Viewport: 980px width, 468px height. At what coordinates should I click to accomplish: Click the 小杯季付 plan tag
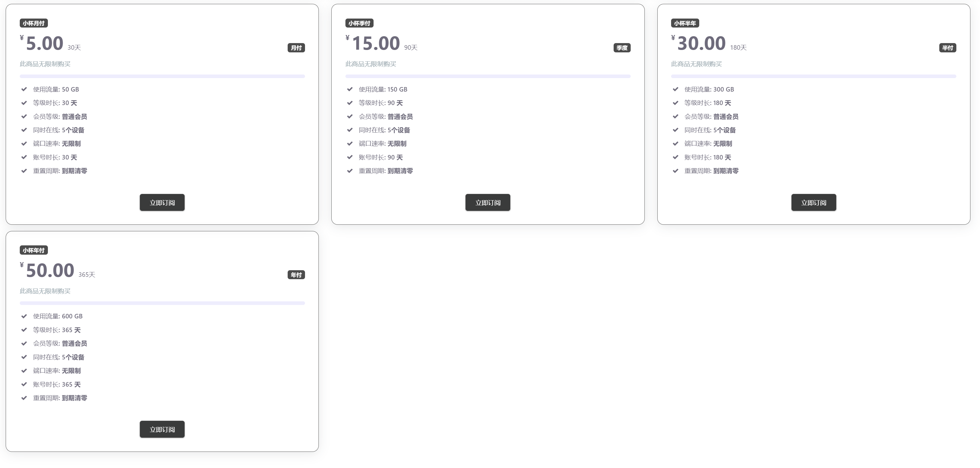(x=359, y=23)
